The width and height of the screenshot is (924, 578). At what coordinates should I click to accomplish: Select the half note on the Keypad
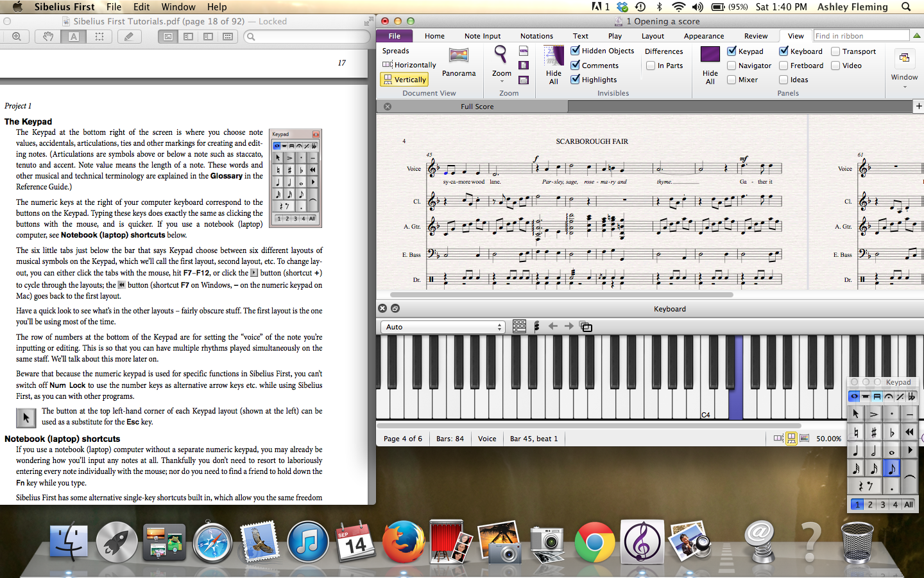873,451
